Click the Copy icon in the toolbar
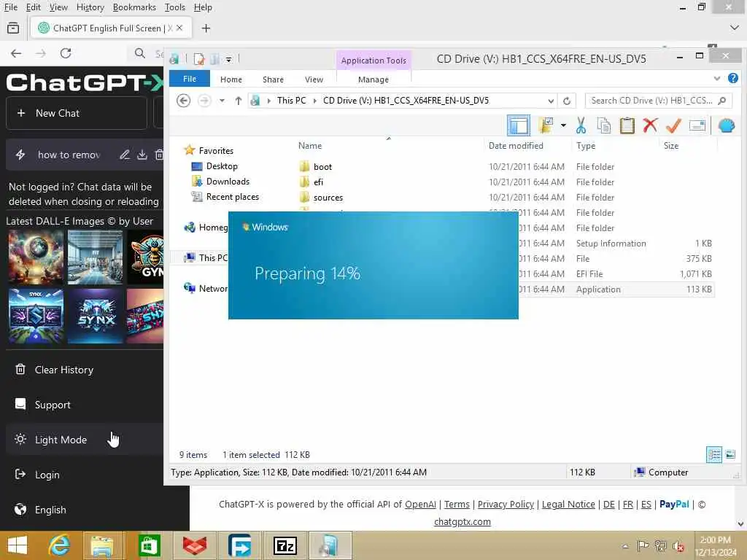This screenshot has height=560, width=747. [603, 125]
